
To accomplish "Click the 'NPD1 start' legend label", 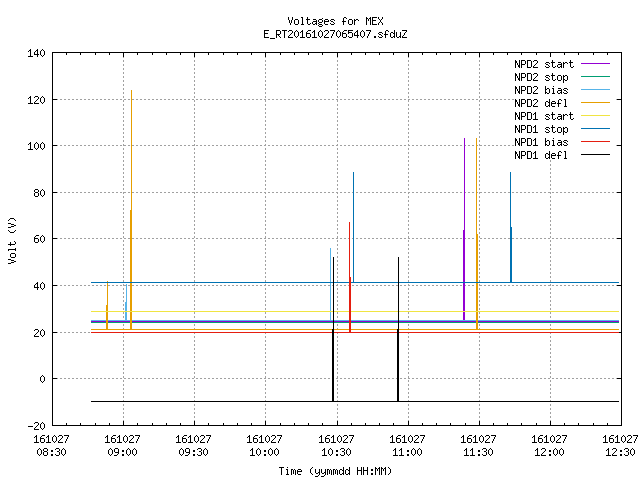I will [544, 116].
